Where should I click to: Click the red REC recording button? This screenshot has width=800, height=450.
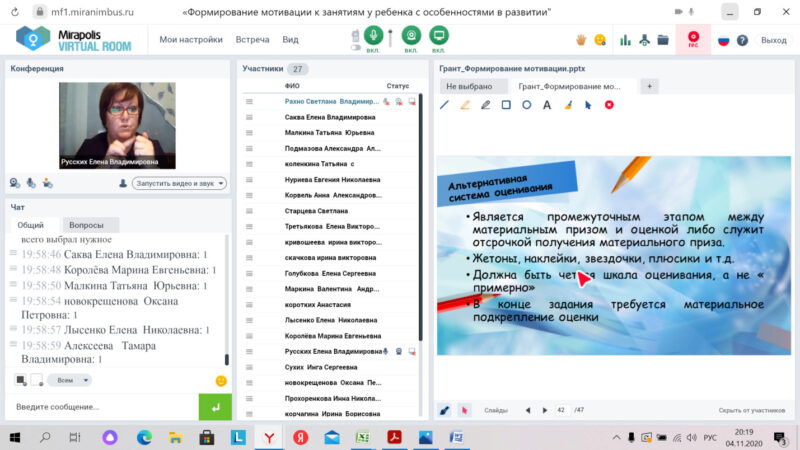[693, 39]
